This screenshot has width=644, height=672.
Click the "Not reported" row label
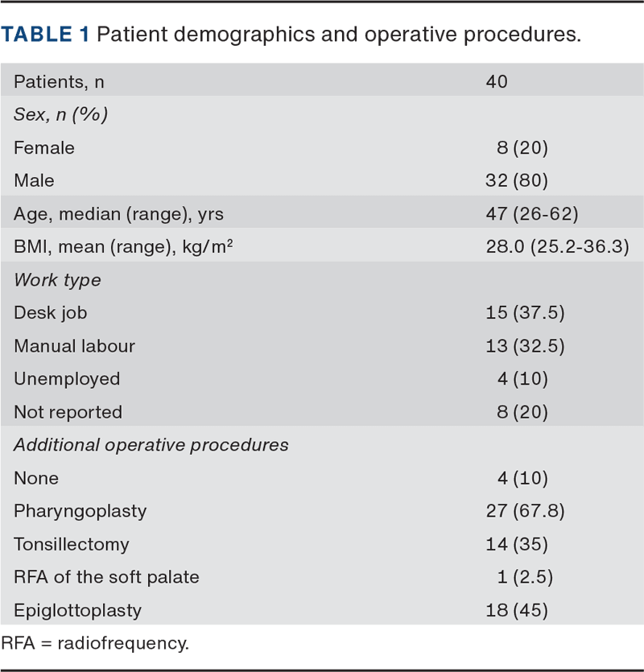click(x=68, y=412)
